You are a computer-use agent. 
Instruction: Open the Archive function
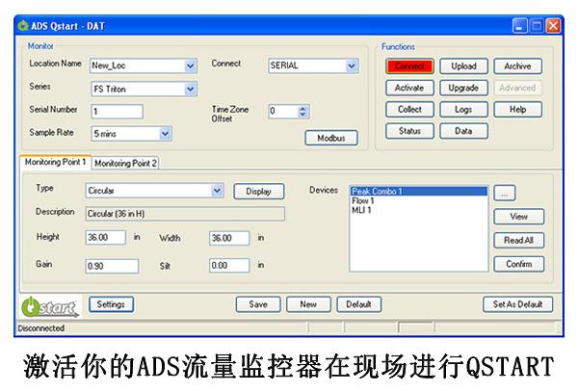(x=517, y=66)
